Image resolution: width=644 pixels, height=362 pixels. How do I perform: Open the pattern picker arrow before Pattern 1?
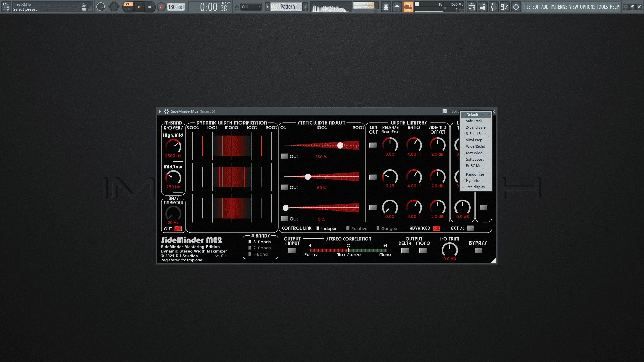click(267, 7)
